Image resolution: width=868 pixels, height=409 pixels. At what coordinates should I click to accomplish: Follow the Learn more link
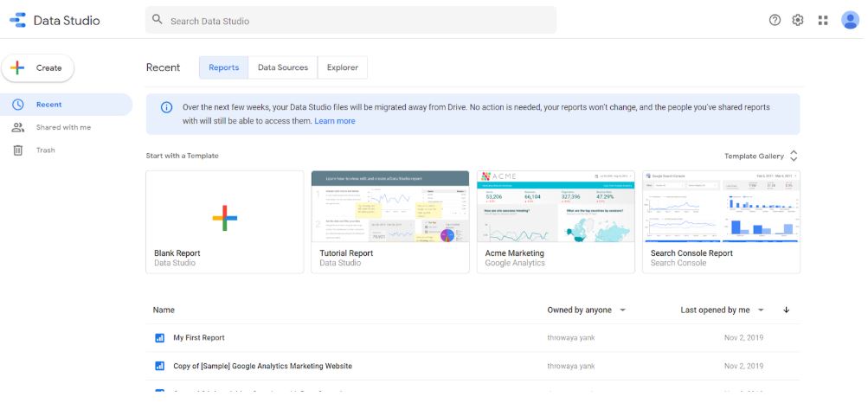[x=335, y=121]
